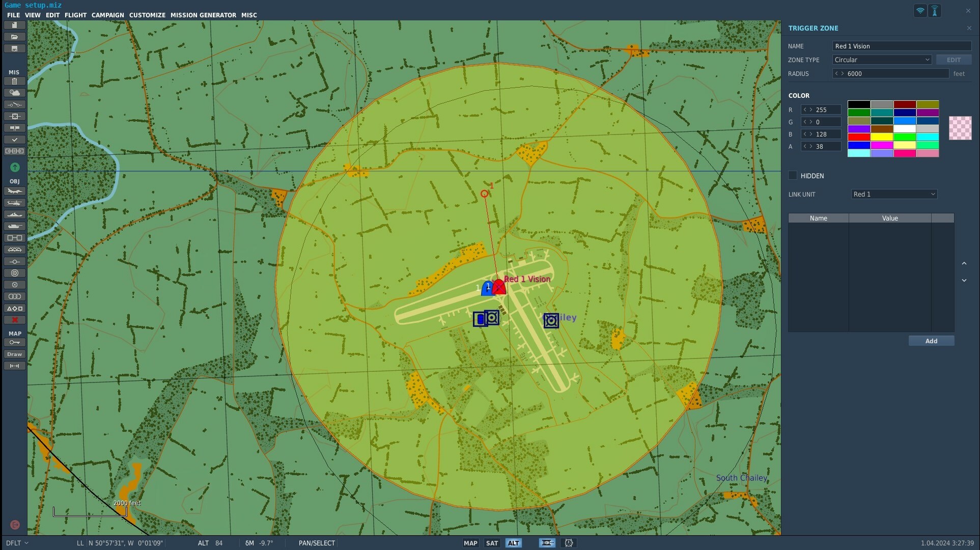Click the Draw button in MAP section
This screenshot has width=980, height=550.
tap(14, 354)
